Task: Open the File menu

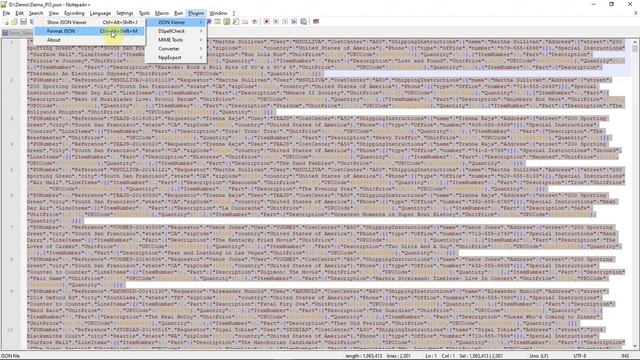Action: click(x=6, y=13)
